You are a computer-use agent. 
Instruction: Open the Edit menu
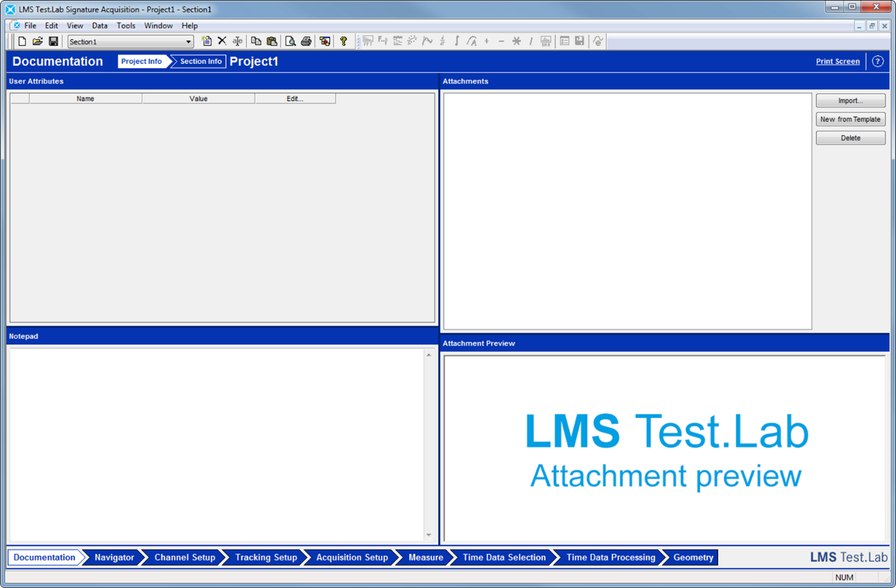tap(51, 25)
